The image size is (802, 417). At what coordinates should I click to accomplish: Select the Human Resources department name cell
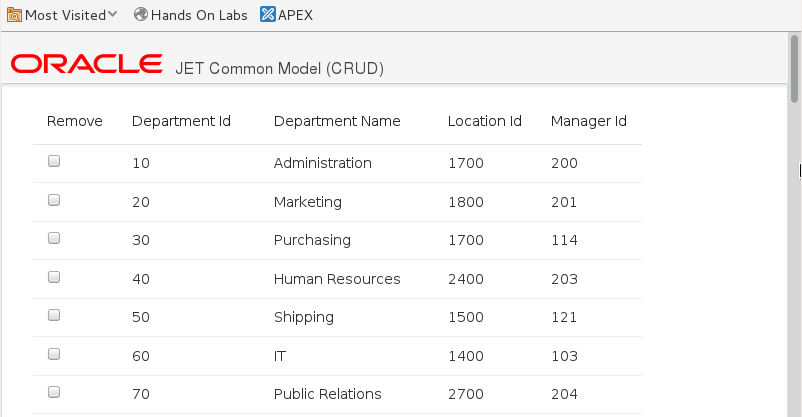pyautogui.click(x=337, y=279)
